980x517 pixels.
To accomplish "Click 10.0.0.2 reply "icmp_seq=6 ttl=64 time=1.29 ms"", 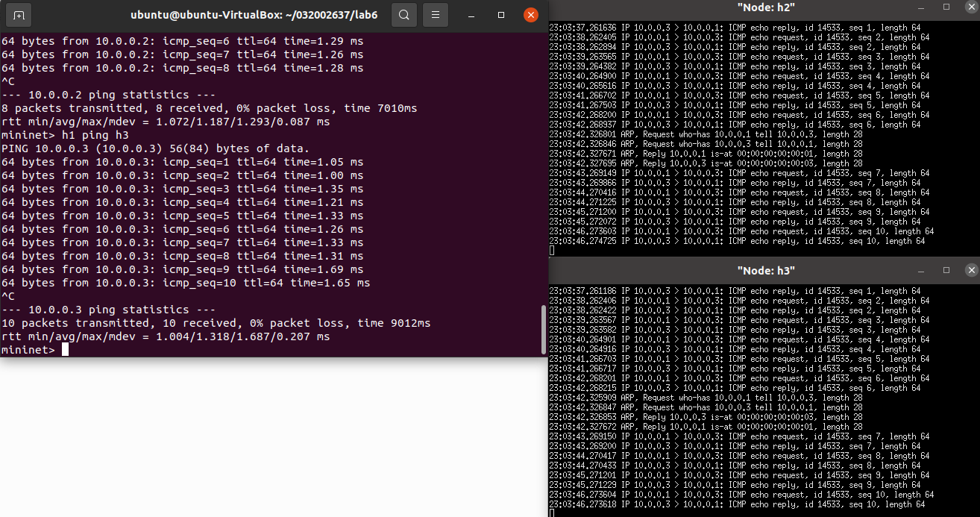I will 182,41.
